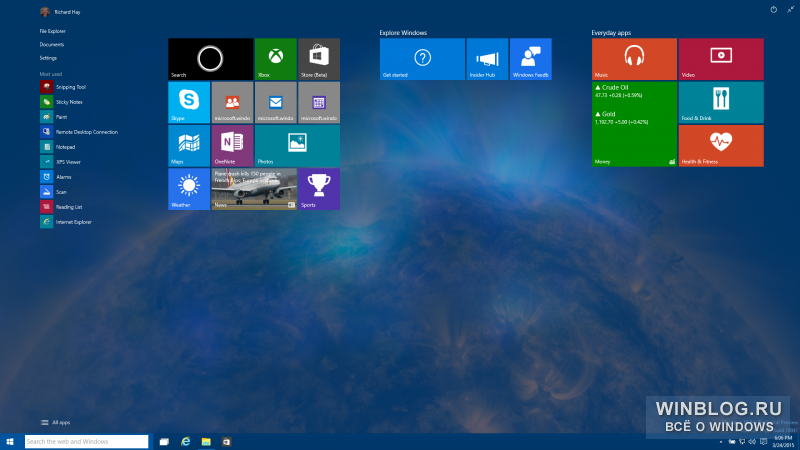Launch the OneNote tile
800x450 pixels.
tap(232, 146)
